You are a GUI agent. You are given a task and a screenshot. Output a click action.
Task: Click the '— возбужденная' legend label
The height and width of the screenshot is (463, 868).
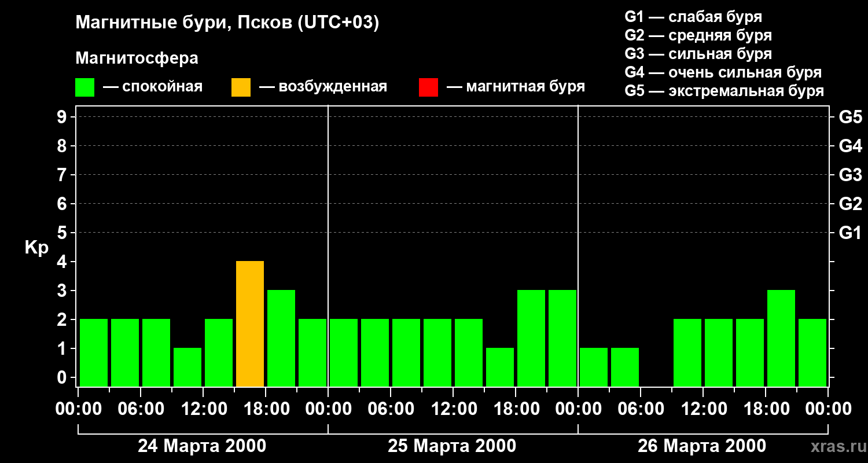[x=323, y=87]
